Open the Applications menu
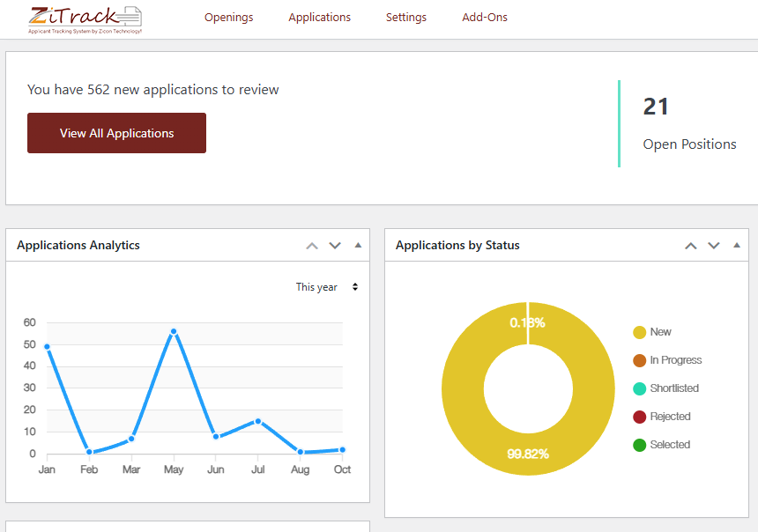The width and height of the screenshot is (758, 532). [320, 18]
